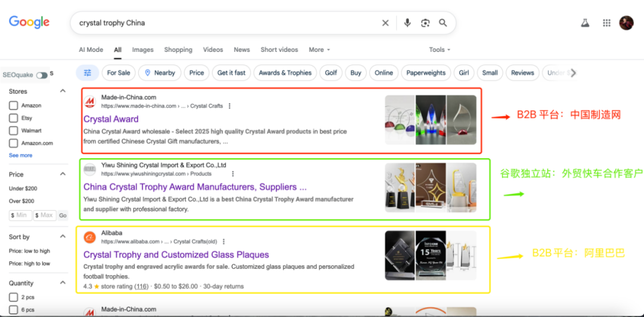Filter price Over $200

[x=22, y=201]
